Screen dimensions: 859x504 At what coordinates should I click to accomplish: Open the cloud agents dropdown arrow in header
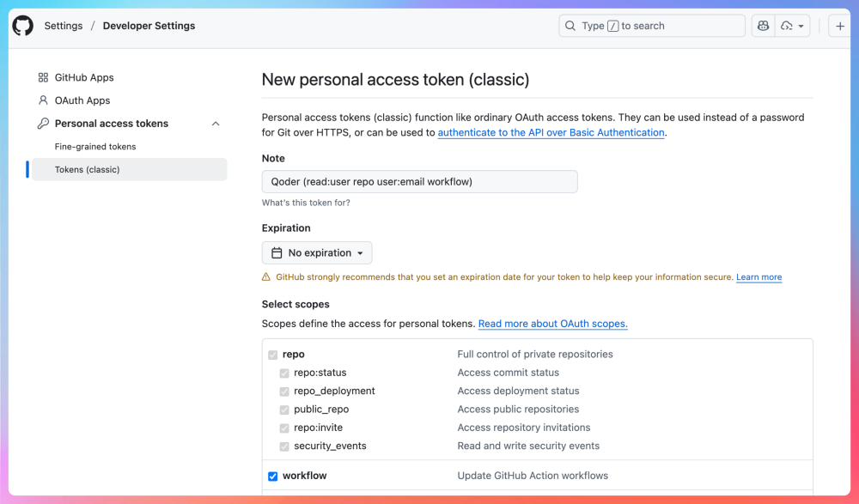[801, 26]
